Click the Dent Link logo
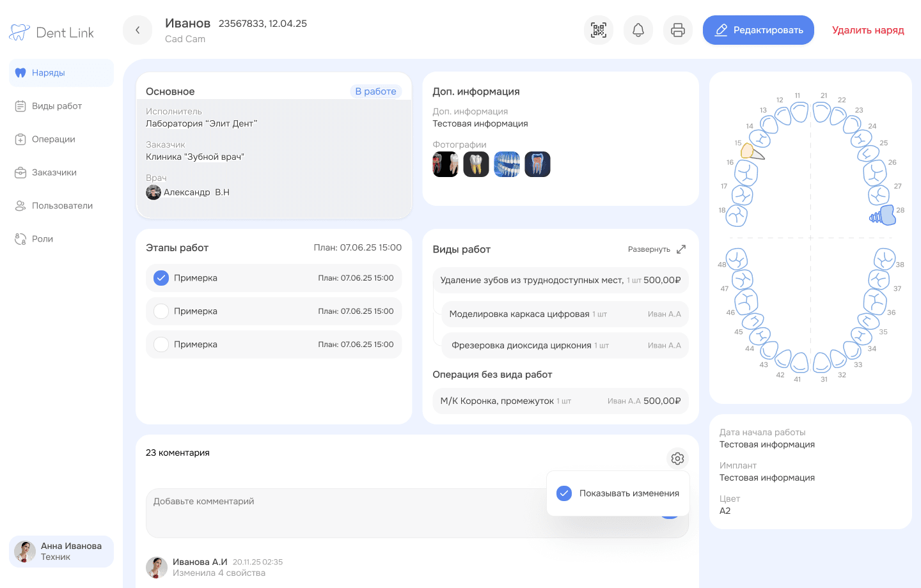Viewport: 921px width, 588px height. [51, 33]
